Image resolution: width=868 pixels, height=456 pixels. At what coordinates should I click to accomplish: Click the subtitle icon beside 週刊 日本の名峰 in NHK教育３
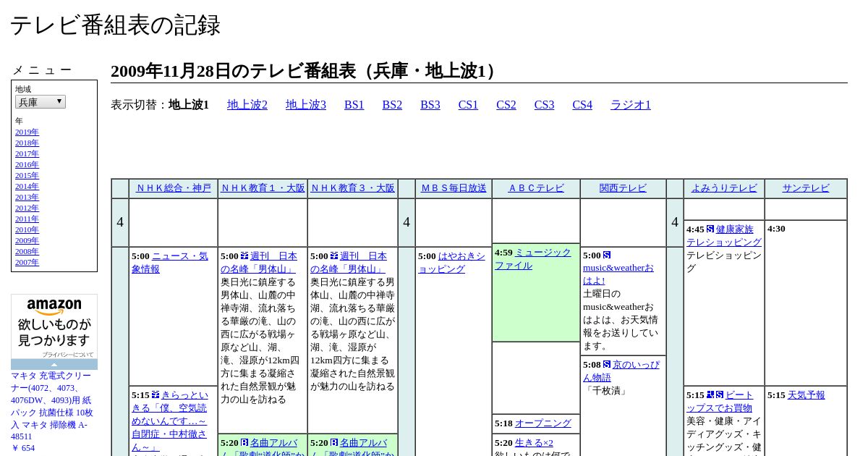pos(334,256)
